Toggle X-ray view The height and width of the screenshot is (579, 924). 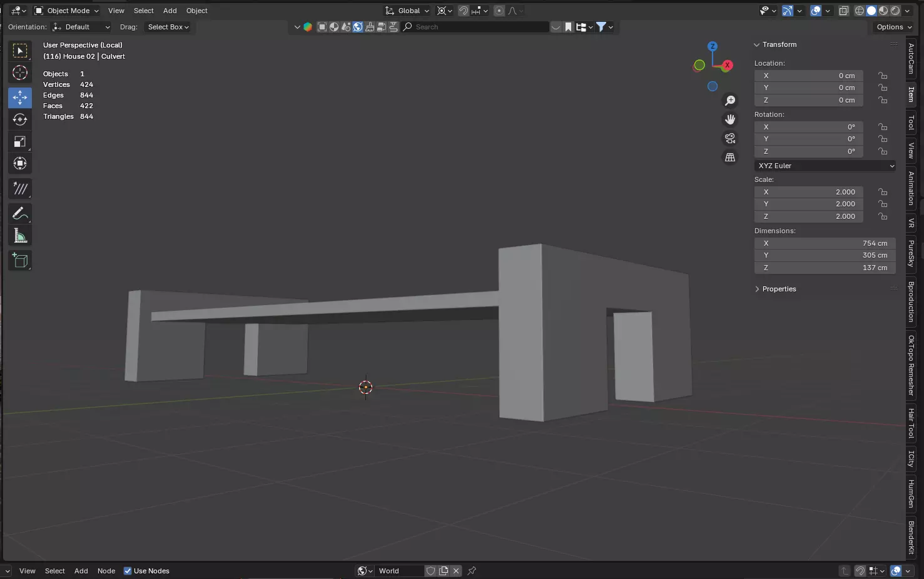843,11
